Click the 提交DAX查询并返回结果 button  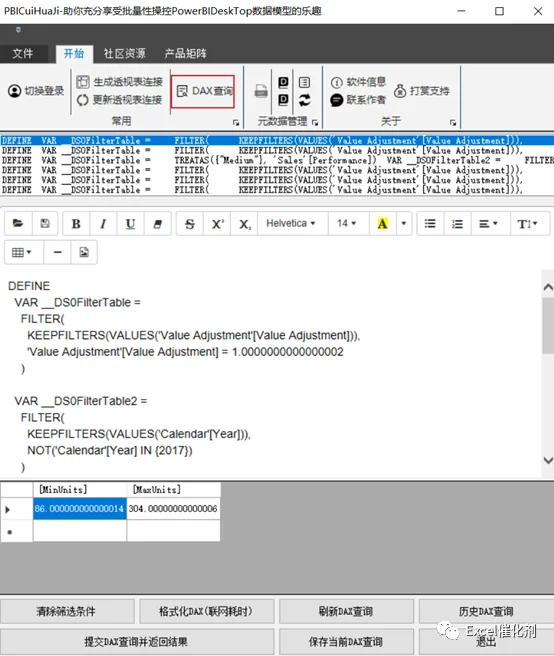point(136,641)
